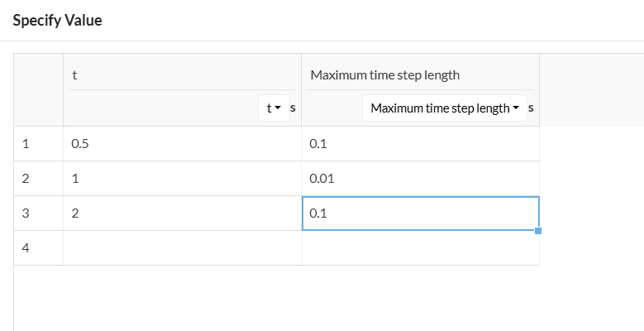Click the Specify Value title

pyautogui.click(x=58, y=21)
